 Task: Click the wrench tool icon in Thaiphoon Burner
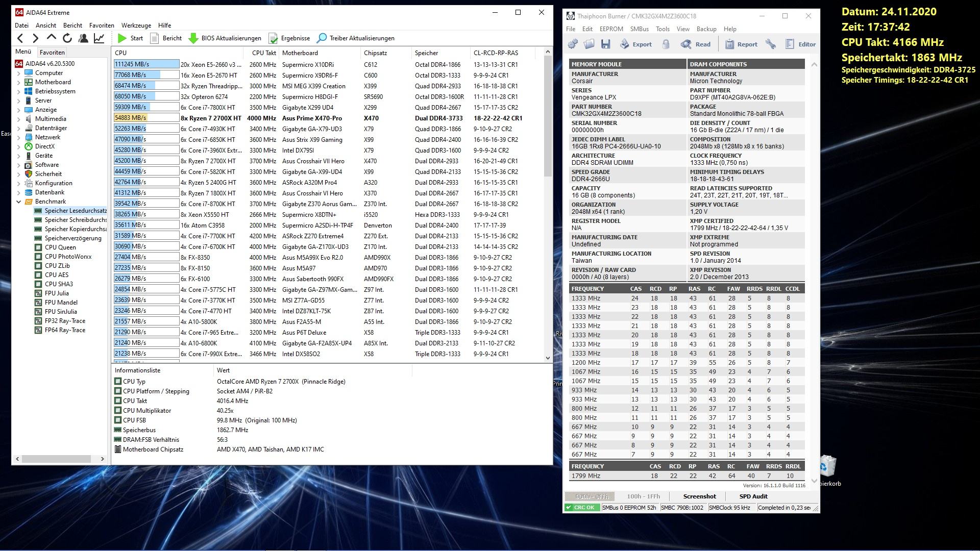click(771, 44)
